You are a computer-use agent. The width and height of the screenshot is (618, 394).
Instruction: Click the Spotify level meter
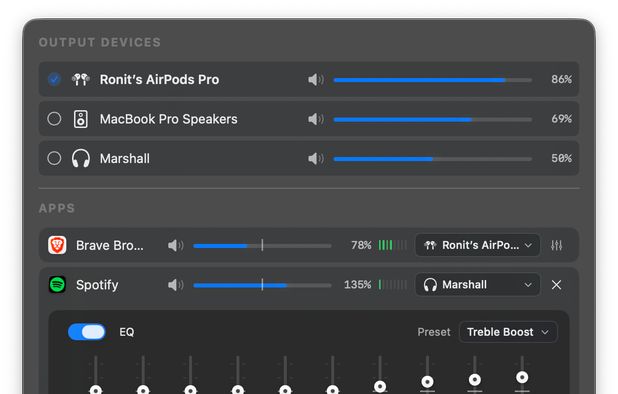pyautogui.click(x=393, y=284)
